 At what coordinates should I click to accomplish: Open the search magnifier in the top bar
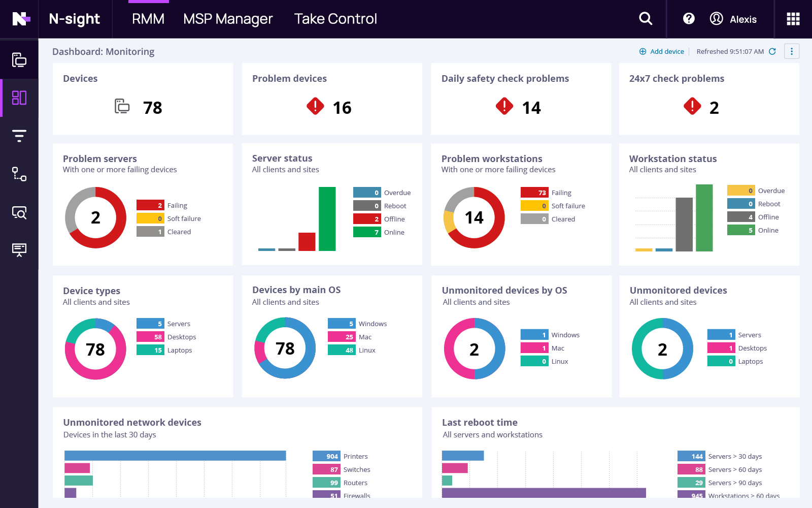point(645,18)
